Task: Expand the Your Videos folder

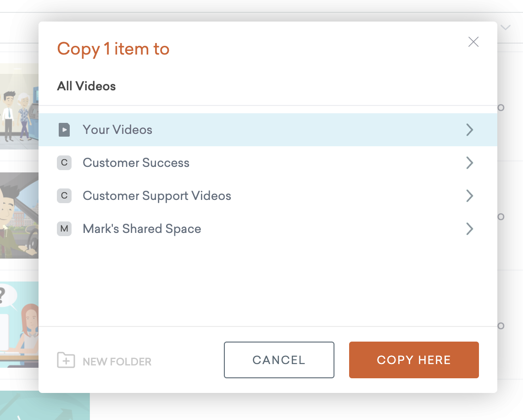Action: [469, 130]
